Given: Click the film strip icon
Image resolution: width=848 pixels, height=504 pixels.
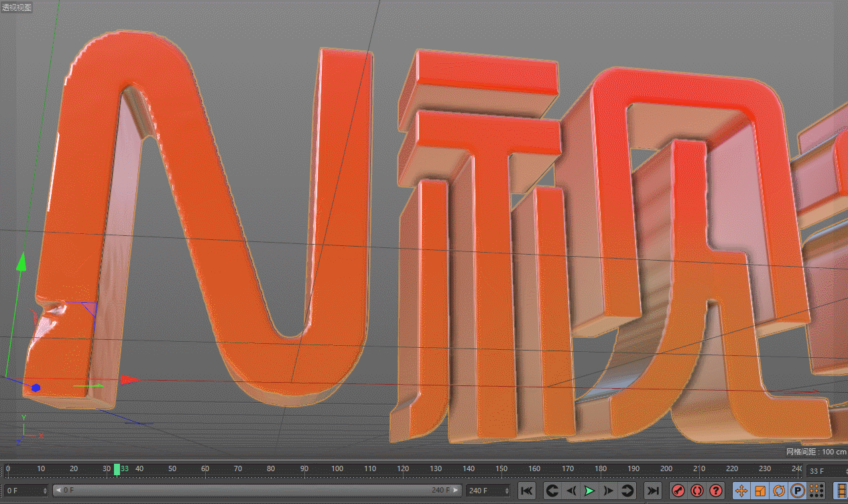Looking at the screenshot, I should (841, 491).
